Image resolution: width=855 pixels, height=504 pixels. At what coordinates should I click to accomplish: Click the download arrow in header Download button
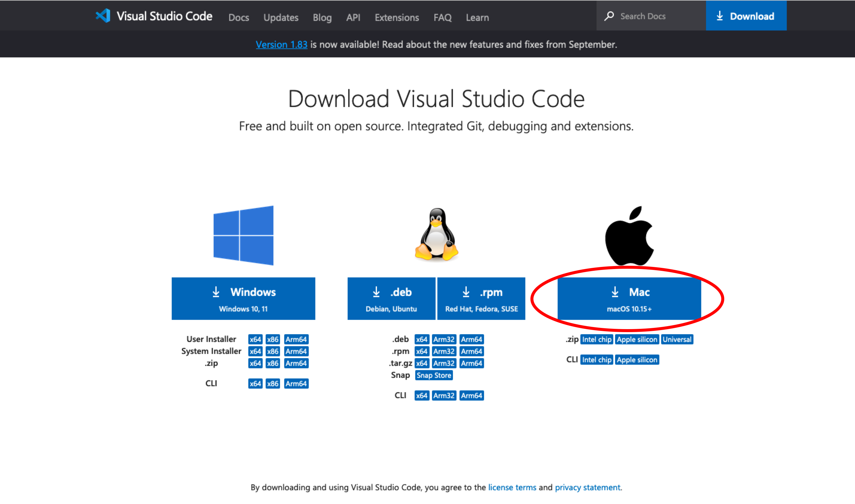pos(719,16)
